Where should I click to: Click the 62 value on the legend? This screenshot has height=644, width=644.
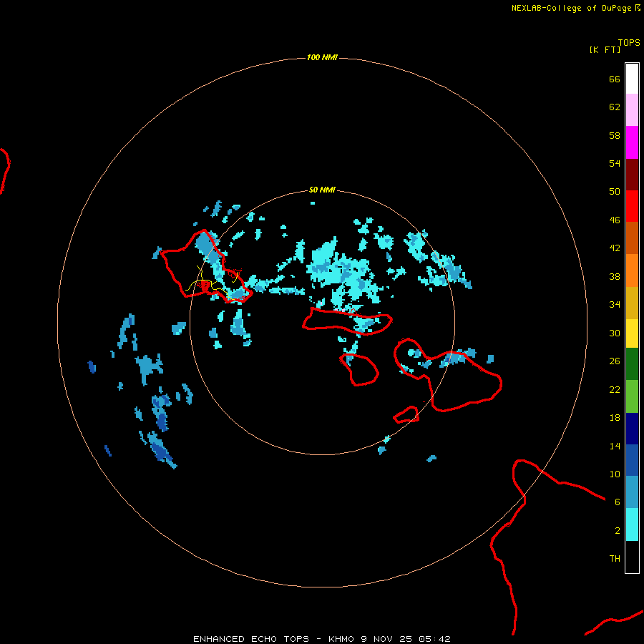615,107
